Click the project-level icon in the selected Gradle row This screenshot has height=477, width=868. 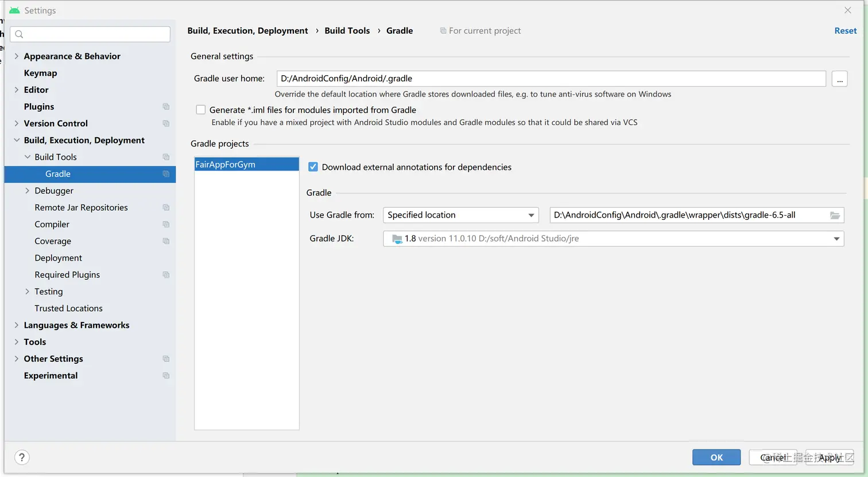coord(166,174)
